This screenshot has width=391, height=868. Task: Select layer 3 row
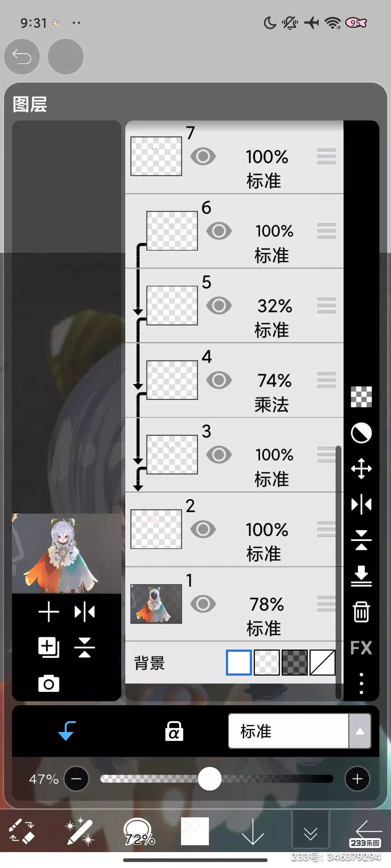(x=234, y=455)
